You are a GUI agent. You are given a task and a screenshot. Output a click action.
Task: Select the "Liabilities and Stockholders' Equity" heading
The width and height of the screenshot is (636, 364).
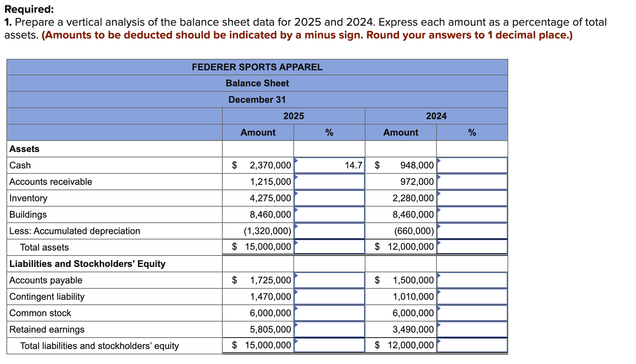coord(87,264)
